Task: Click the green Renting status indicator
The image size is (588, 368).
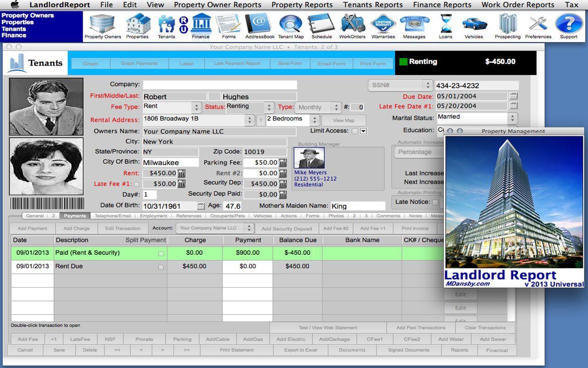Action: pyautogui.click(x=403, y=62)
